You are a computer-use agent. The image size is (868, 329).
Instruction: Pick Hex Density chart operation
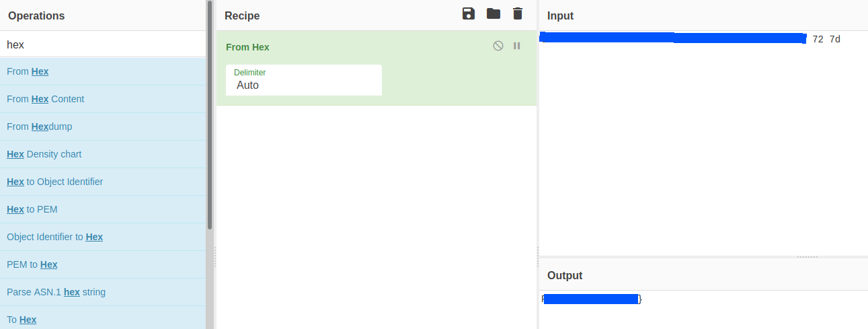pyautogui.click(x=44, y=154)
